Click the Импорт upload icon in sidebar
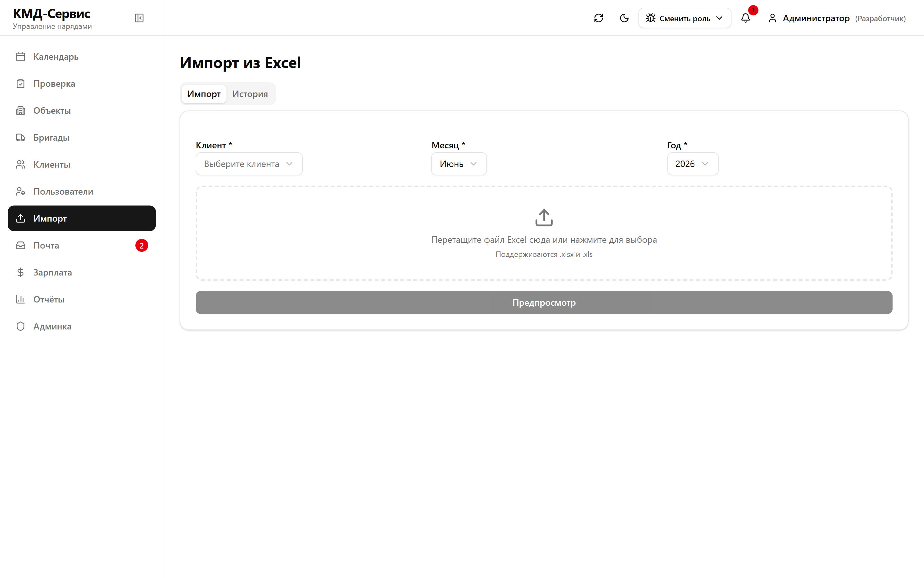 coord(21,218)
